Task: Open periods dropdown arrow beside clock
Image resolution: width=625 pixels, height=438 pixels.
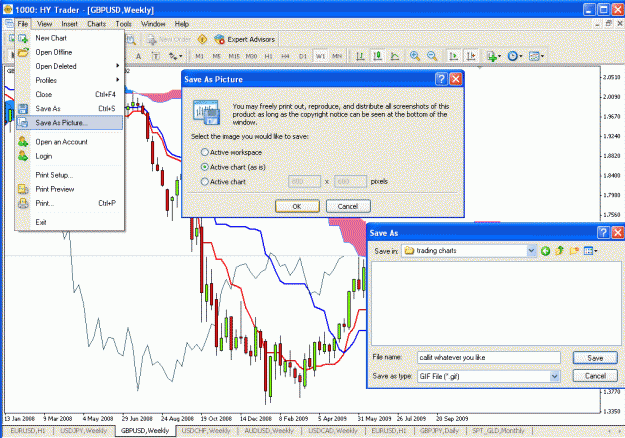Action: tap(521, 57)
